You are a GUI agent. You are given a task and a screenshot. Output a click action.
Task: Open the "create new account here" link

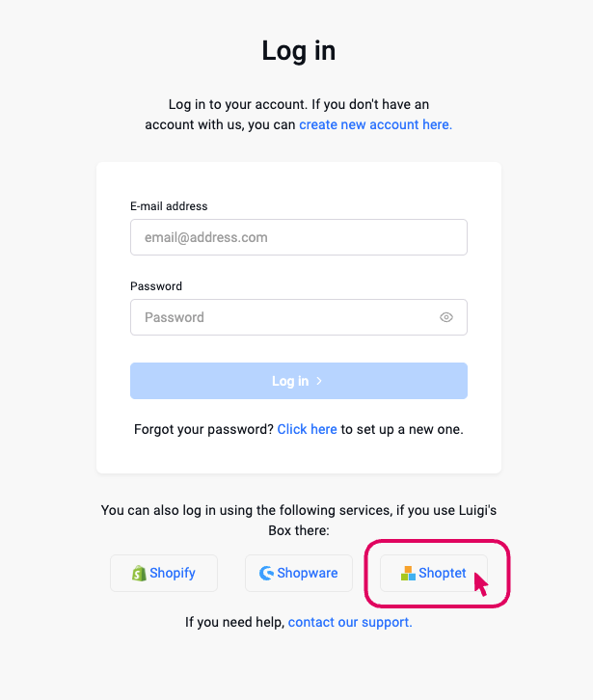click(375, 124)
